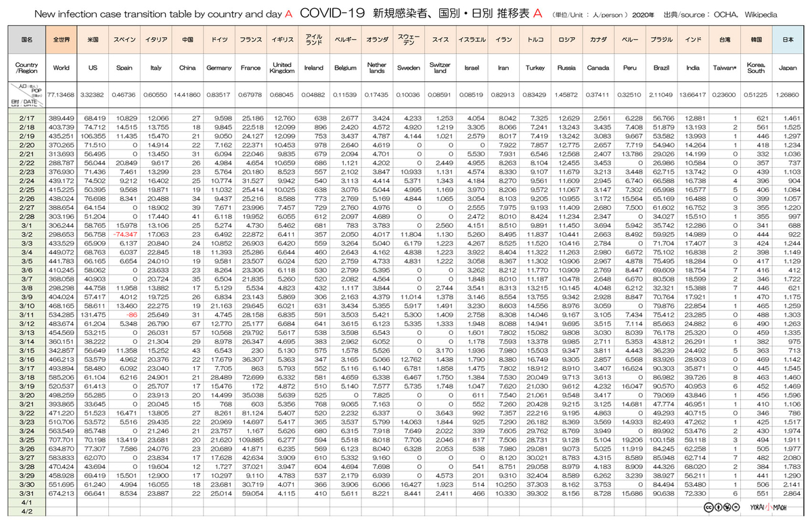The width and height of the screenshot is (812, 521).
Task: Click the 'Nether lands' column header
Action: click(x=377, y=68)
